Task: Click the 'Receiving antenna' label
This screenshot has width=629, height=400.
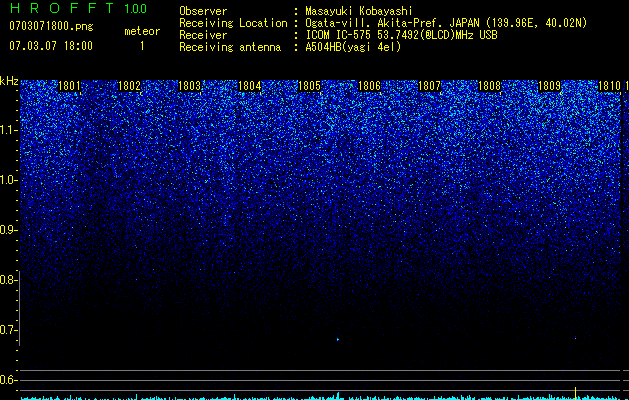Action: pyautogui.click(x=230, y=47)
